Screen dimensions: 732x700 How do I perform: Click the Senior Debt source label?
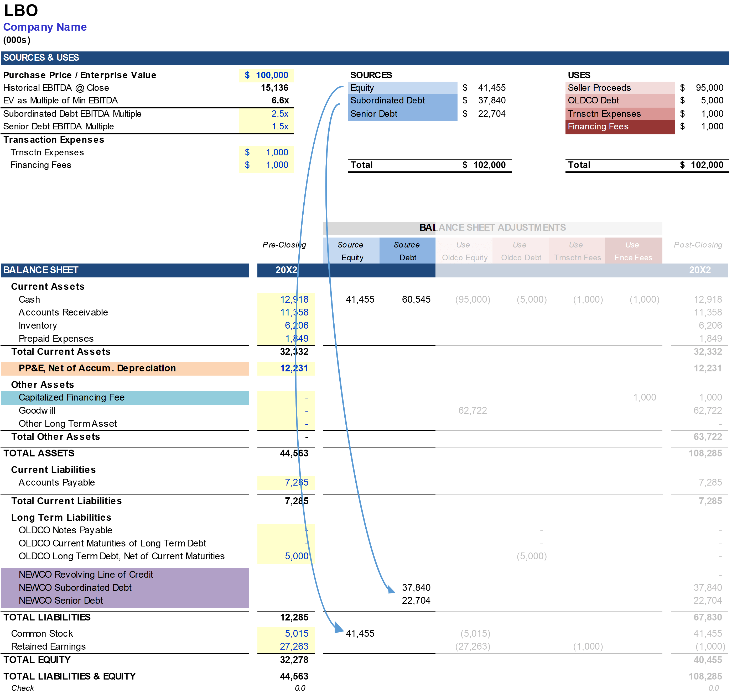tap(402, 114)
